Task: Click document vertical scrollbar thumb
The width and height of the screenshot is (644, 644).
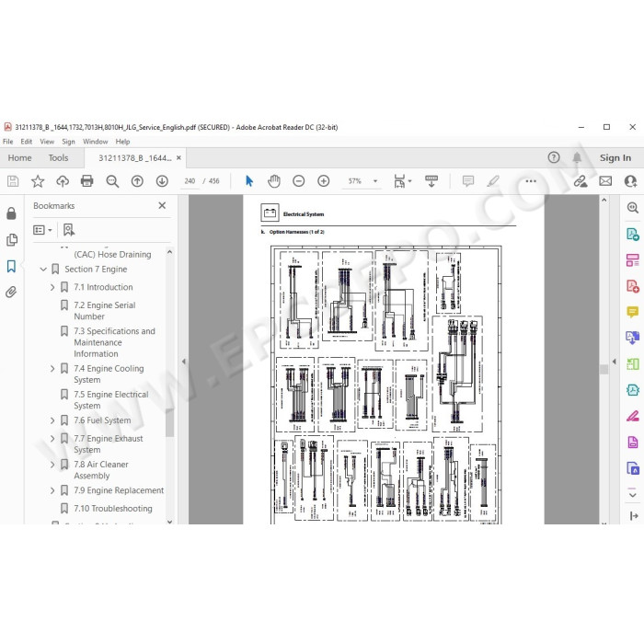Action: click(604, 369)
